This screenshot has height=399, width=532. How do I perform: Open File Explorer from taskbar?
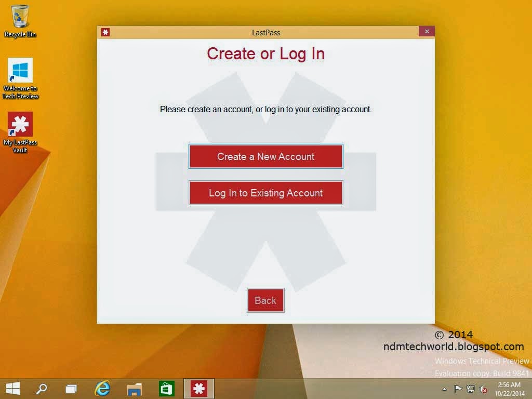pyautogui.click(x=134, y=389)
